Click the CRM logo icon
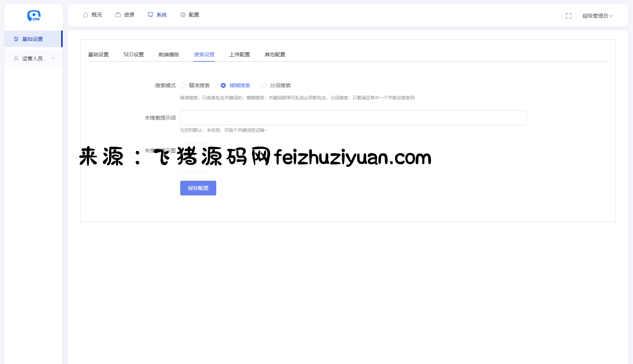Image resolution: width=633 pixels, height=364 pixels. 34,15
